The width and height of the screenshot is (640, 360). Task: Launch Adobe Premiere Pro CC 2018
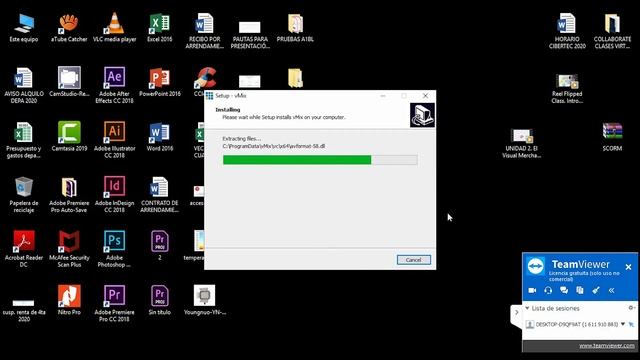tap(114, 304)
